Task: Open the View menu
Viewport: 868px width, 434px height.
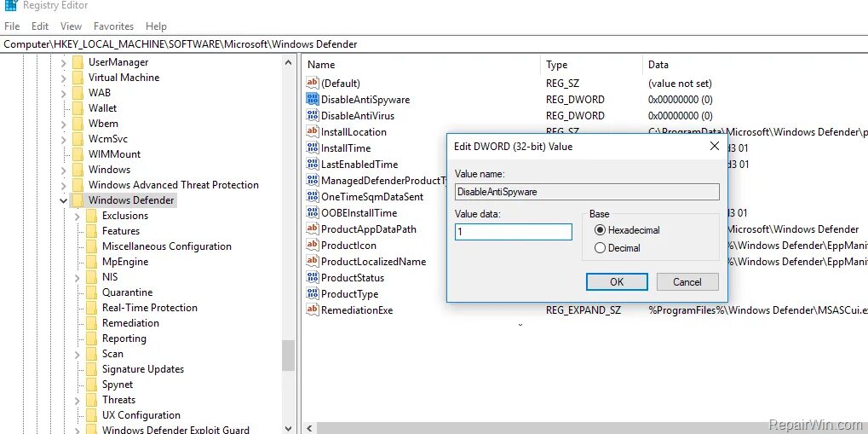Action: (x=71, y=26)
